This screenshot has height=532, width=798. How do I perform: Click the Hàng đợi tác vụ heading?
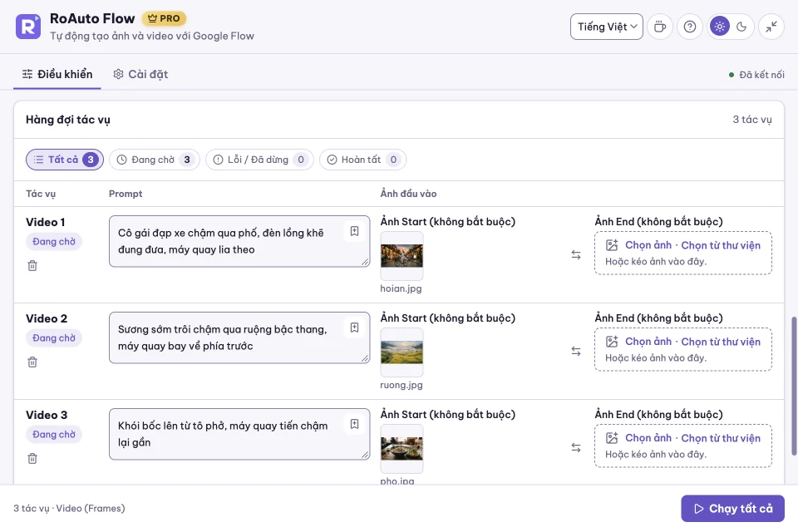[68, 120]
